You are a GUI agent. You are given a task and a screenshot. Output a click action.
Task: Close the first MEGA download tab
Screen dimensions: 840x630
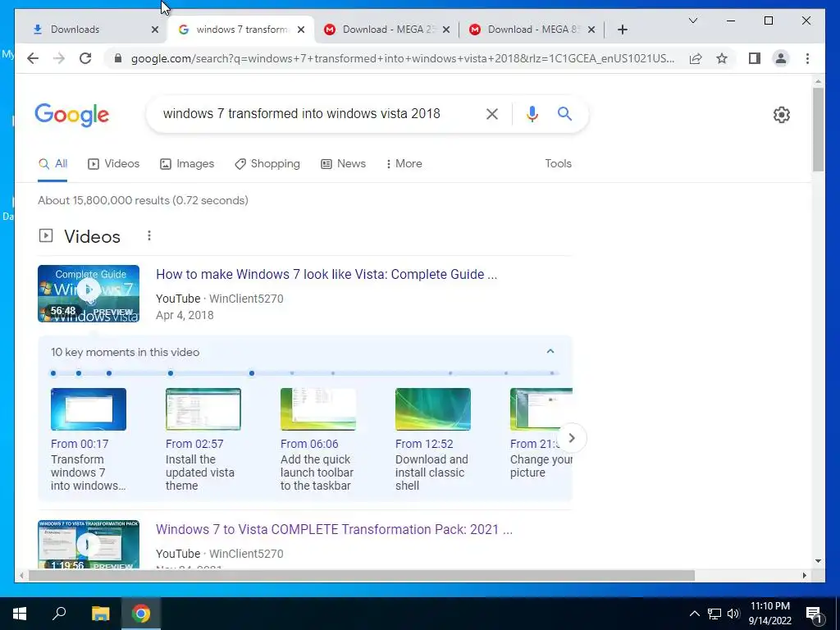tap(446, 30)
